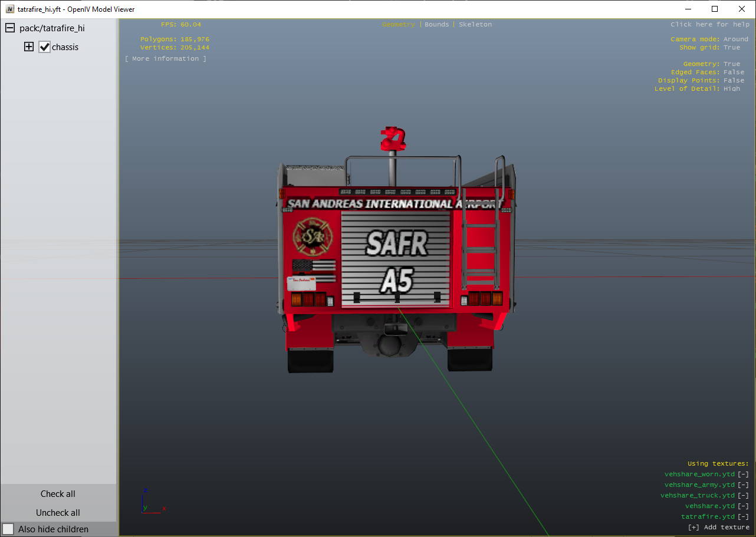756x537 pixels.
Task: Click the XYZ axis gizmo
Action: coord(151,502)
